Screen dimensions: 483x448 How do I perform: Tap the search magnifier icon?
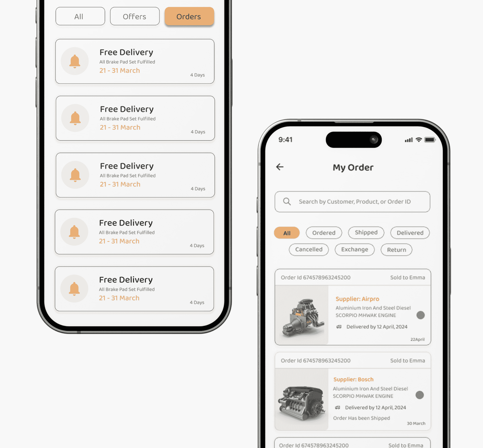(x=288, y=202)
